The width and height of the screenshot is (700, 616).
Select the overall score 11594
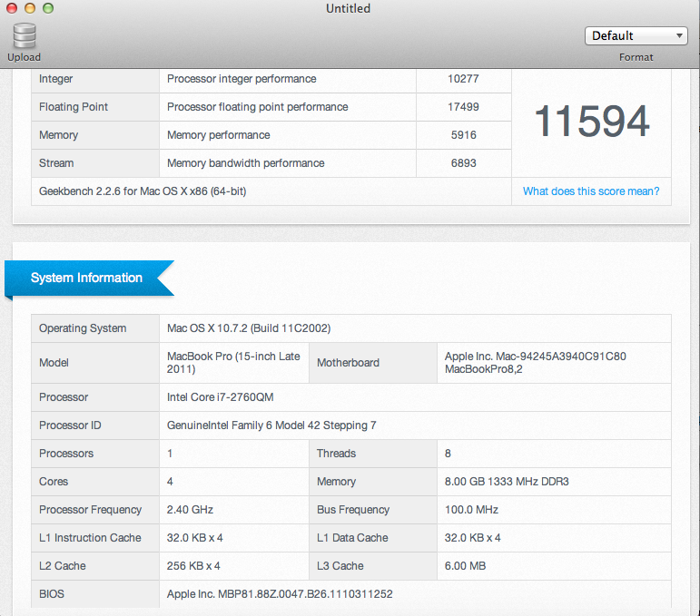pos(592,121)
